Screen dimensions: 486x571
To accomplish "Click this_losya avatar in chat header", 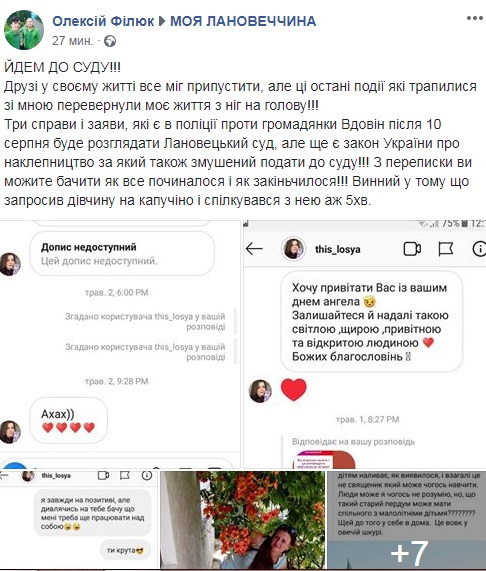I will [x=293, y=249].
